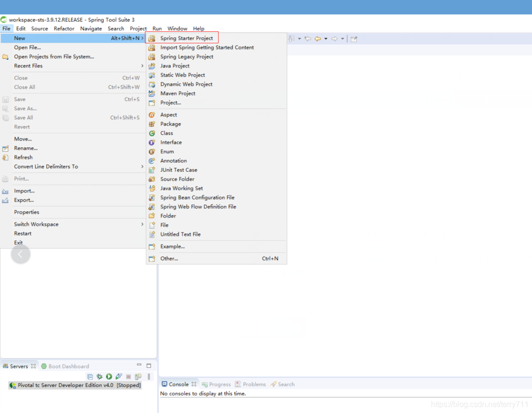
Task: Open the Forward history dropdown arrow
Action: pyautogui.click(x=342, y=39)
